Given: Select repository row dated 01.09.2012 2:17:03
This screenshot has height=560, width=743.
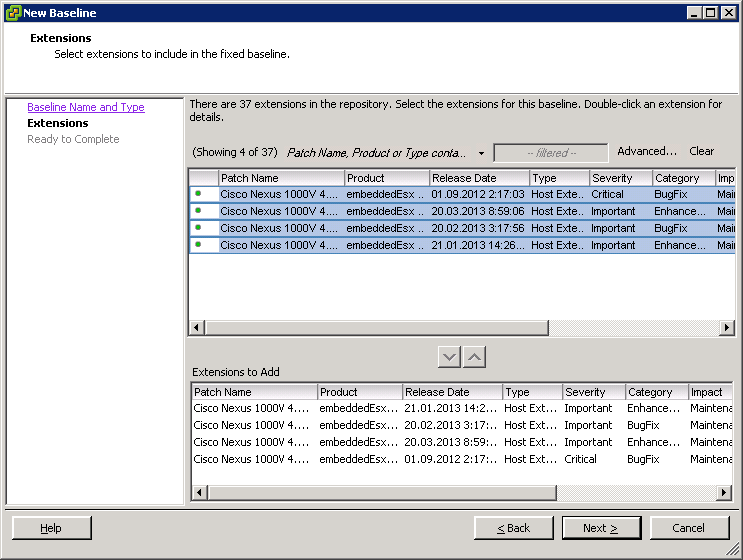Looking at the screenshot, I should 462,194.
